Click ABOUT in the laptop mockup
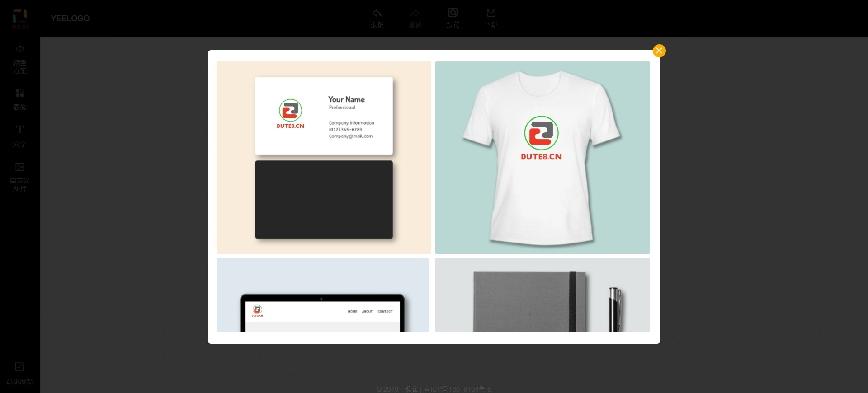 click(367, 312)
